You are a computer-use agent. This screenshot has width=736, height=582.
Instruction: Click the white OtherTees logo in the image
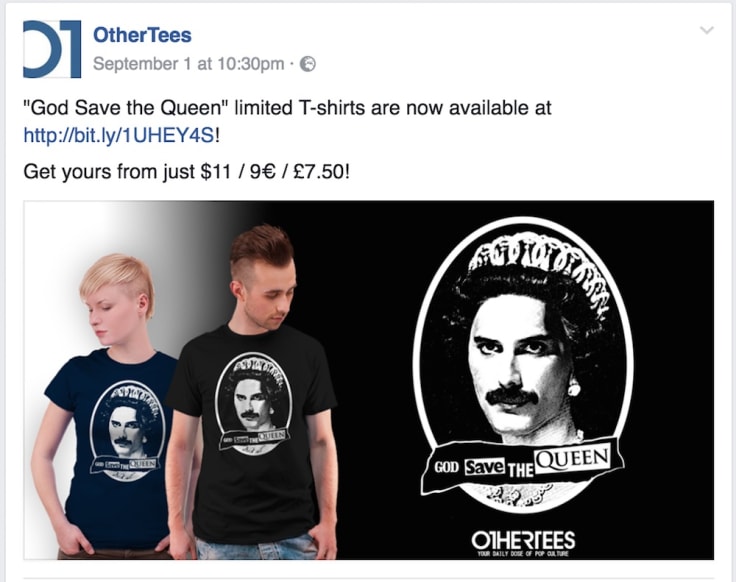click(x=523, y=541)
